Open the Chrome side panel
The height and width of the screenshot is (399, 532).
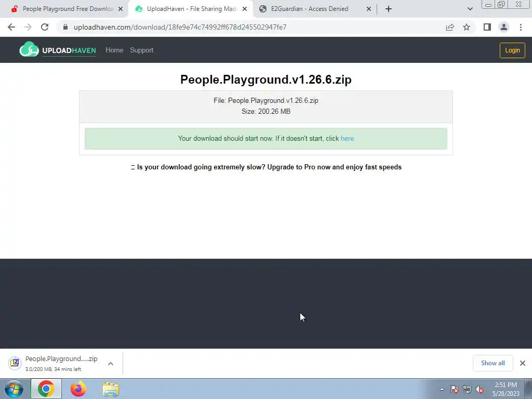487,27
